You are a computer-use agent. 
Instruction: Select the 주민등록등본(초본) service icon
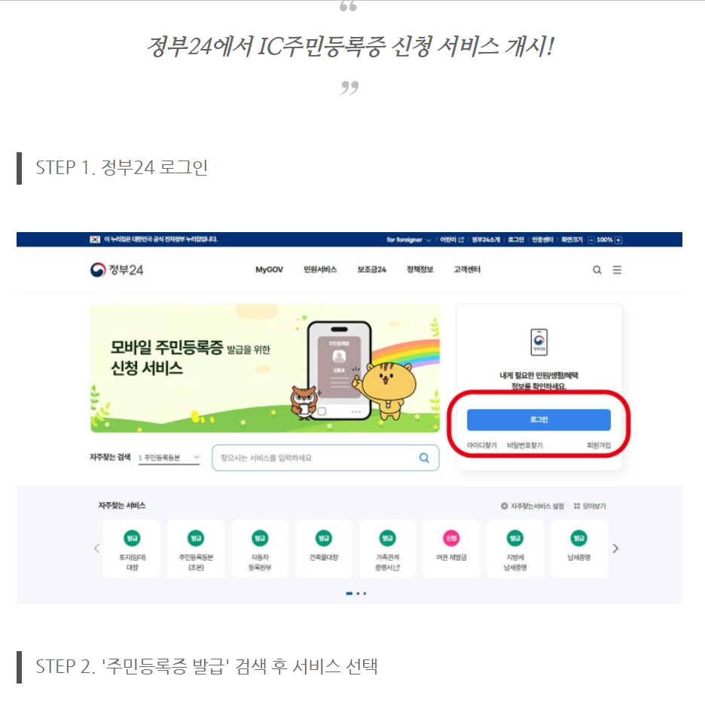[196, 538]
